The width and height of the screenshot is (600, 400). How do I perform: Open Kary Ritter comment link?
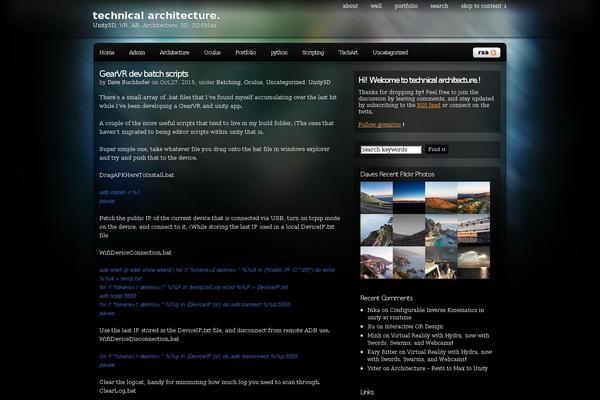429,356
